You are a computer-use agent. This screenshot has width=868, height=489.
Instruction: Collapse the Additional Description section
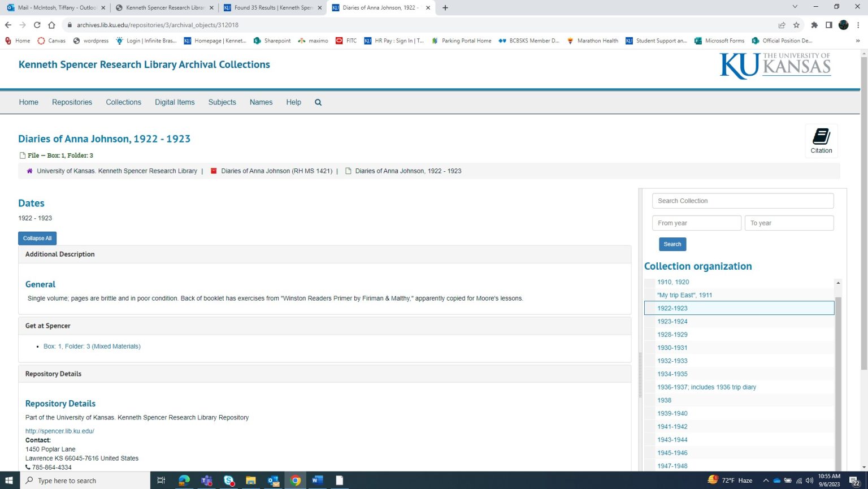[x=60, y=254]
